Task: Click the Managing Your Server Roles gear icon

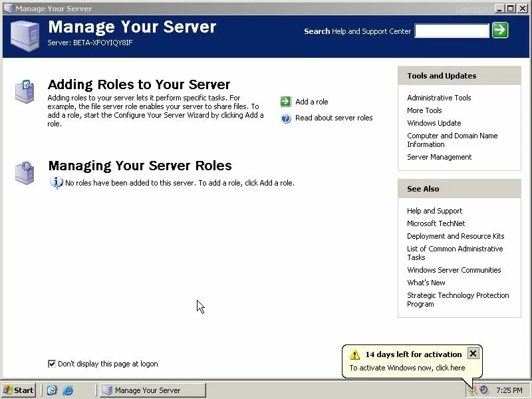Action: (25, 173)
